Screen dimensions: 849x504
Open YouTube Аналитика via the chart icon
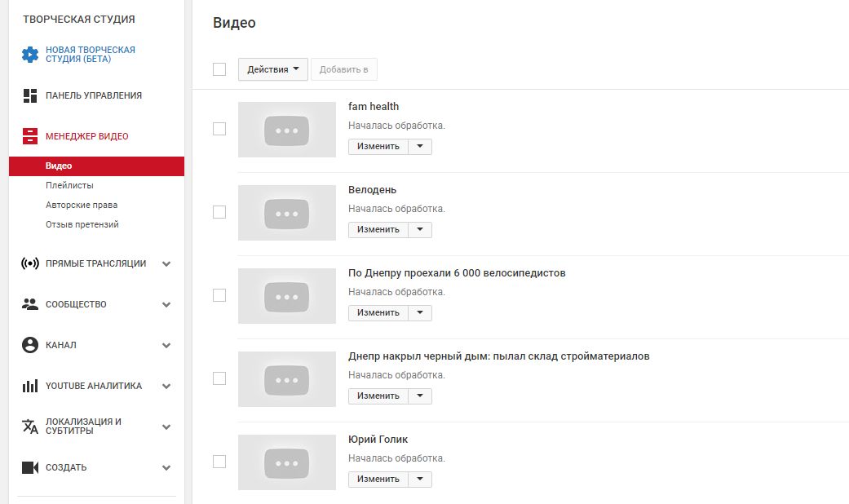tap(29, 386)
